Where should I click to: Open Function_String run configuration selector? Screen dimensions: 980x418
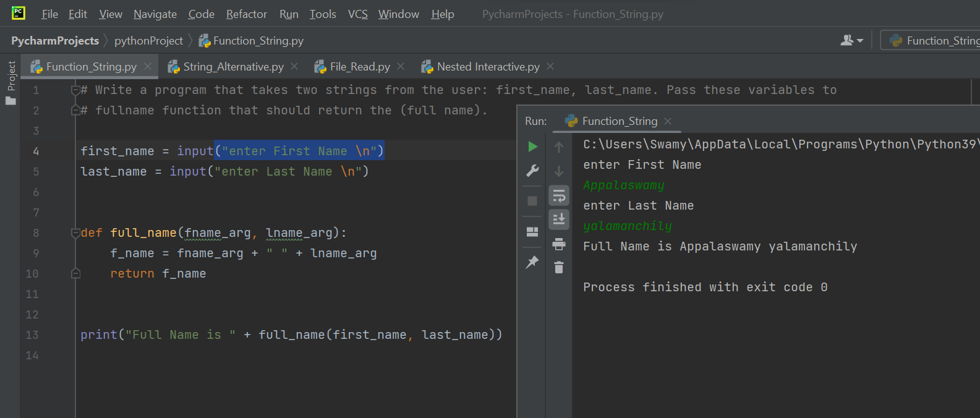931,40
